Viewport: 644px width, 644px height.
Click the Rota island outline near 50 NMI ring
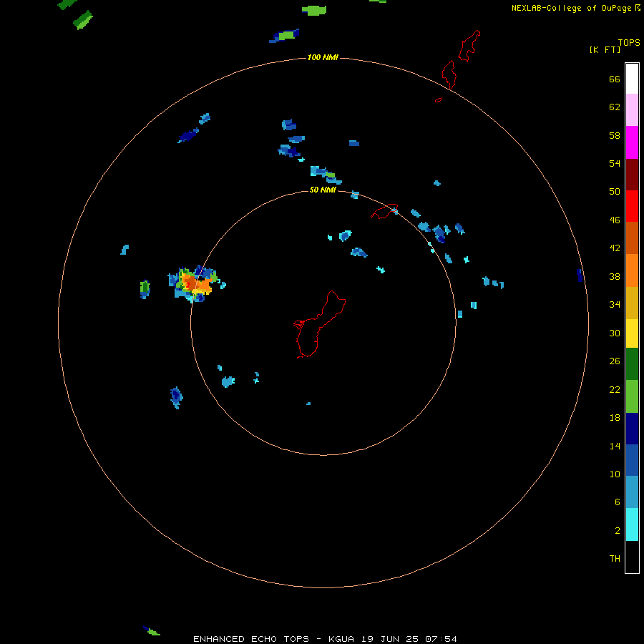pos(384,211)
